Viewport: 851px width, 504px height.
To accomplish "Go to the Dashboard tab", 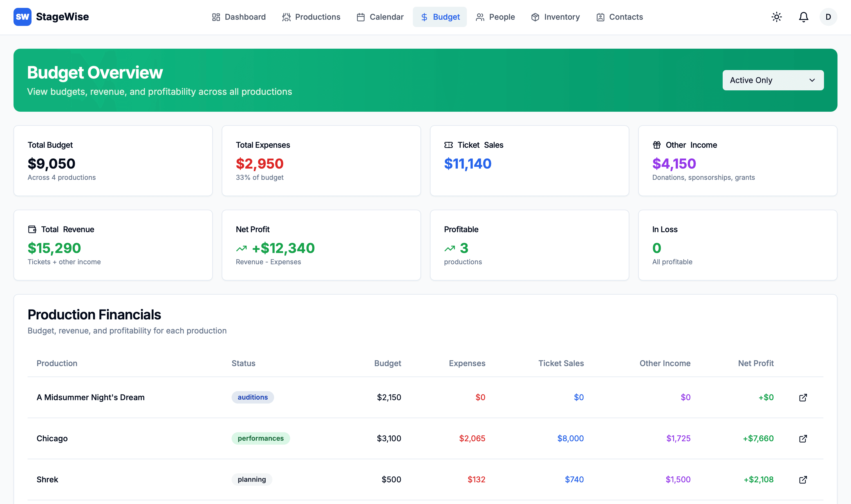I will point(239,17).
